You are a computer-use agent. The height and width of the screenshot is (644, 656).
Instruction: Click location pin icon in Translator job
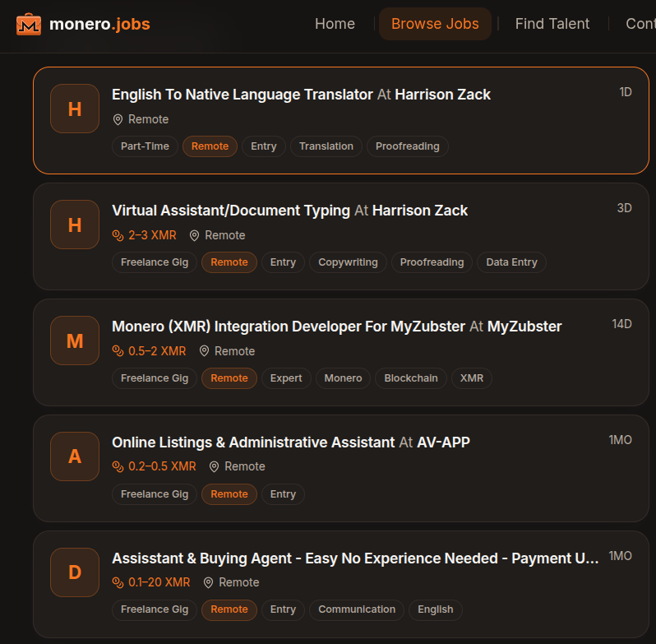point(118,120)
